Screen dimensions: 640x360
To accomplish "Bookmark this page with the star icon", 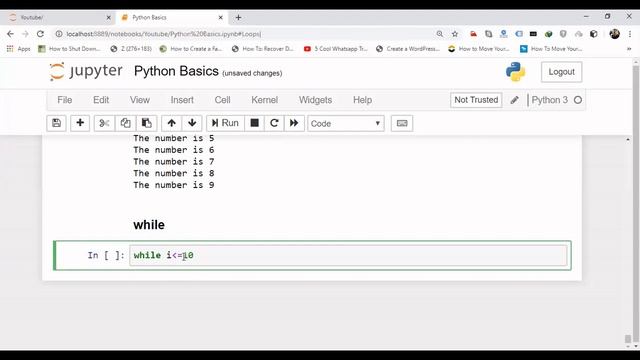I will click(x=455, y=34).
